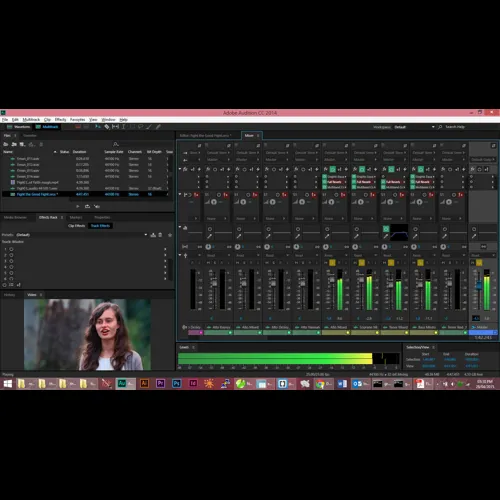Open InDesign from the taskbar
Viewport: 500px width, 500px height.
(193, 384)
